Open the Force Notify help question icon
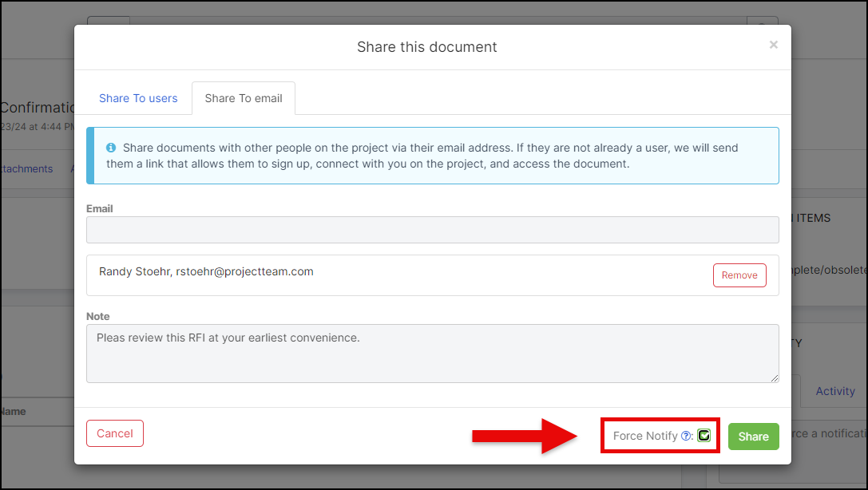Image resolution: width=868 pixels, height=490 pixels. point(686,436)
